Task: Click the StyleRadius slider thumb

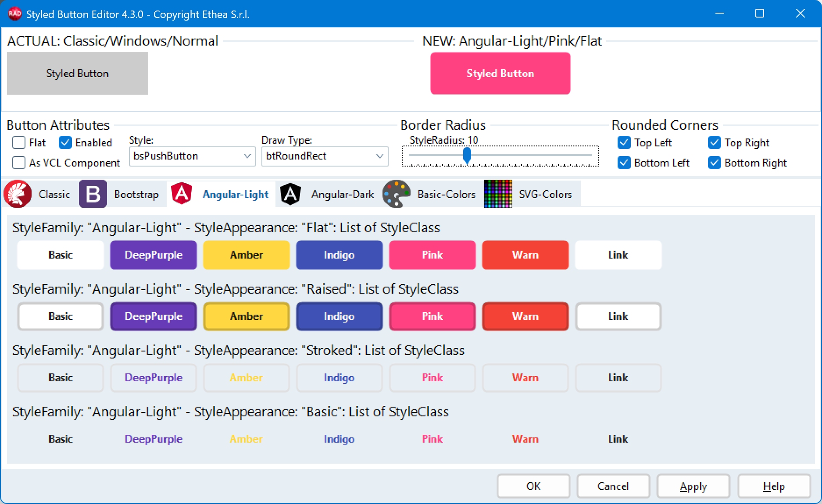Action: point(467,155)
